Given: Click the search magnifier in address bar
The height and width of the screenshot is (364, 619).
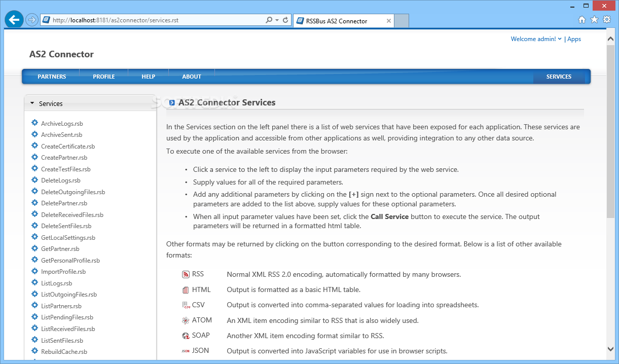Looking at the screenshot, I should coord(269,20).
